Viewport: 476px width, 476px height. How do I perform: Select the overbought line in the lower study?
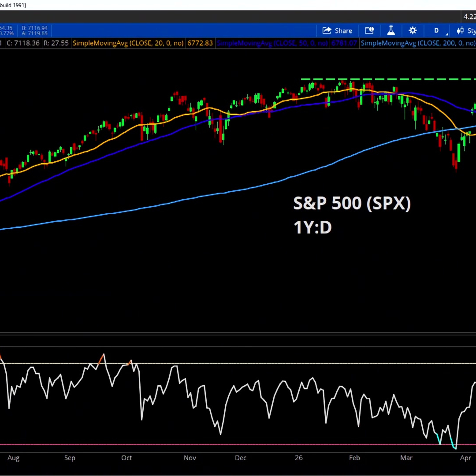pos(238,363)
